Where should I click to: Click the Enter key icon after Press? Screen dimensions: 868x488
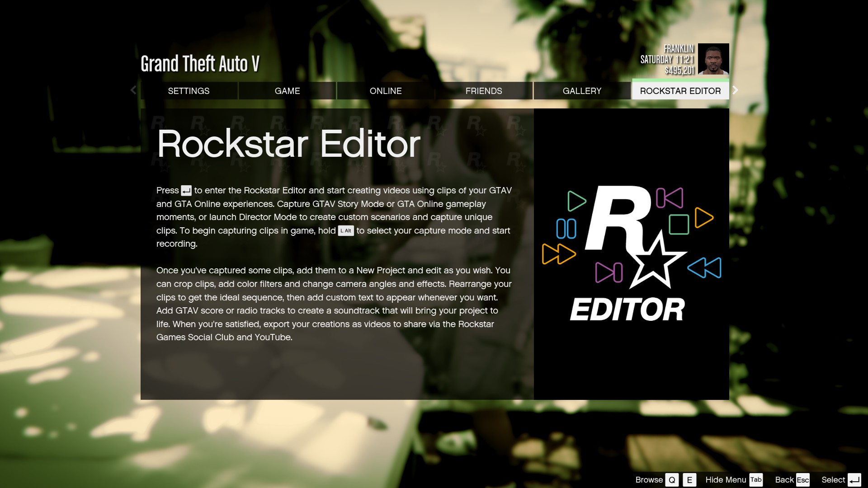tap(186, 191)
